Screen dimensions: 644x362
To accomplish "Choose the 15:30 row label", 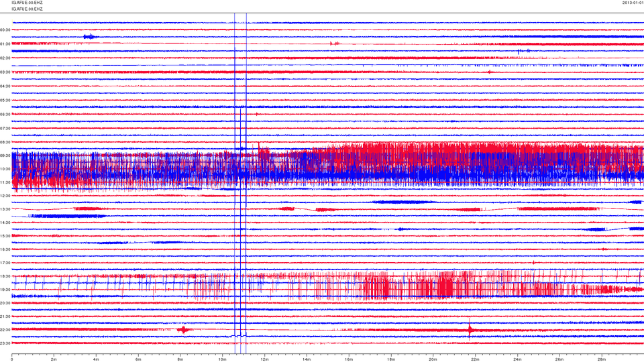I will (5, 236).
